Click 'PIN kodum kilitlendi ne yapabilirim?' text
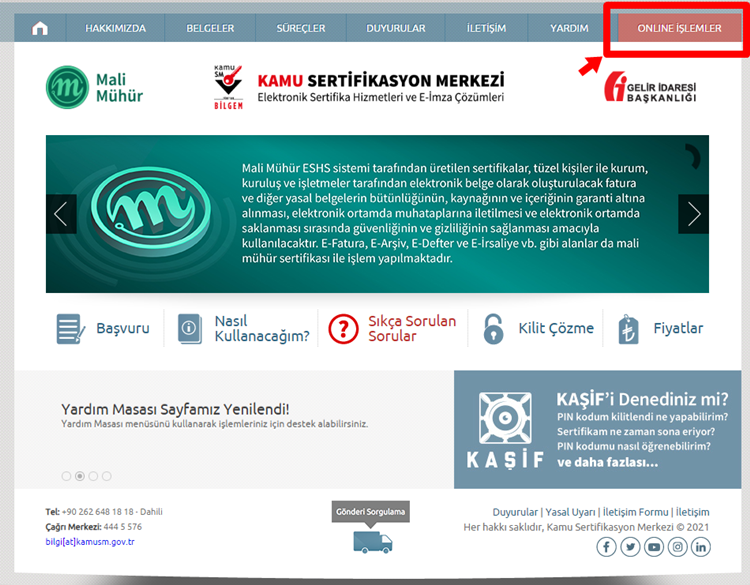Viewport: 750px width, 585px height. click(642, 417)
